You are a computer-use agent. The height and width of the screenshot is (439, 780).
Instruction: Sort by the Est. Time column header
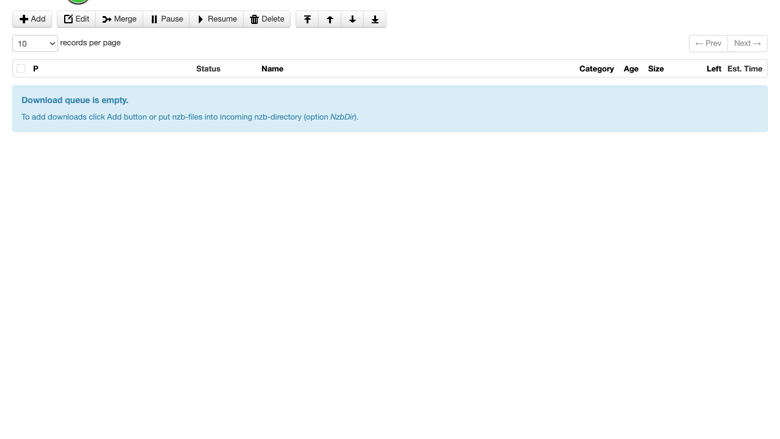[x=745, y=69]
